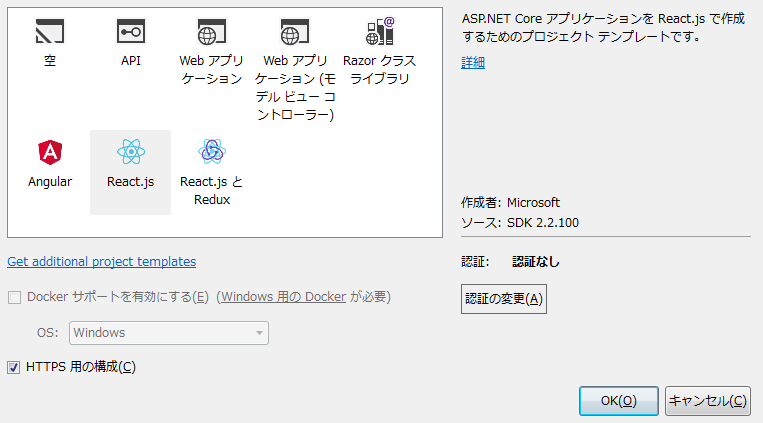Screen dimensions: 763x423
Task: Click the 作成者: Microsoft text
Action: [x=510, y=202]
